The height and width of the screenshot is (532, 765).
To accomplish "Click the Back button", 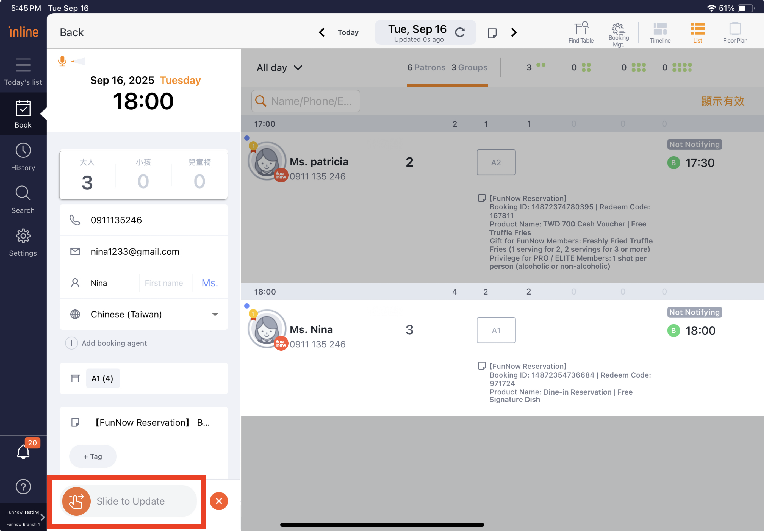I will pyautogui.click(x=72, y=32).
